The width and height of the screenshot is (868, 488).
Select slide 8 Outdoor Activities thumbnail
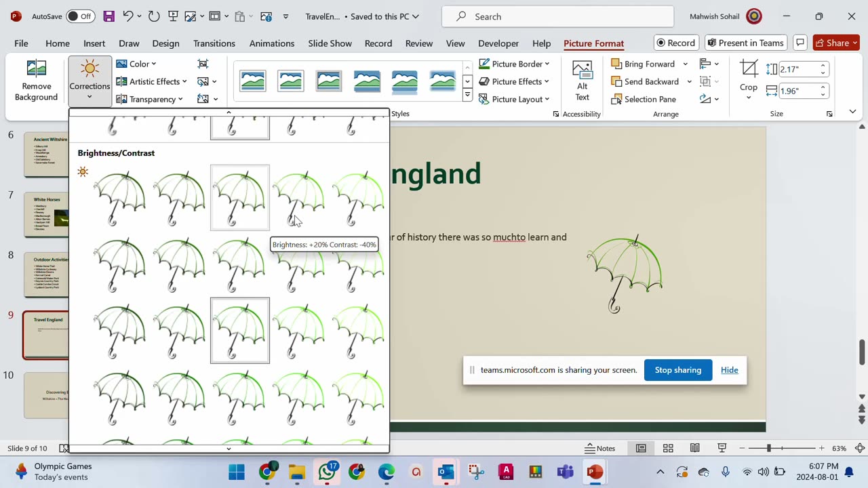pos(47,275)
